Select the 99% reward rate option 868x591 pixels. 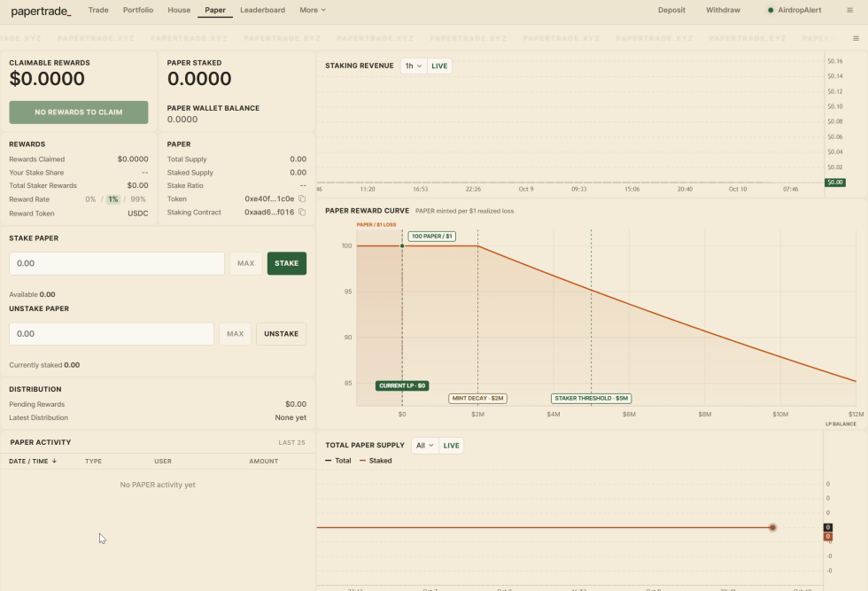(x=138, y=199)
